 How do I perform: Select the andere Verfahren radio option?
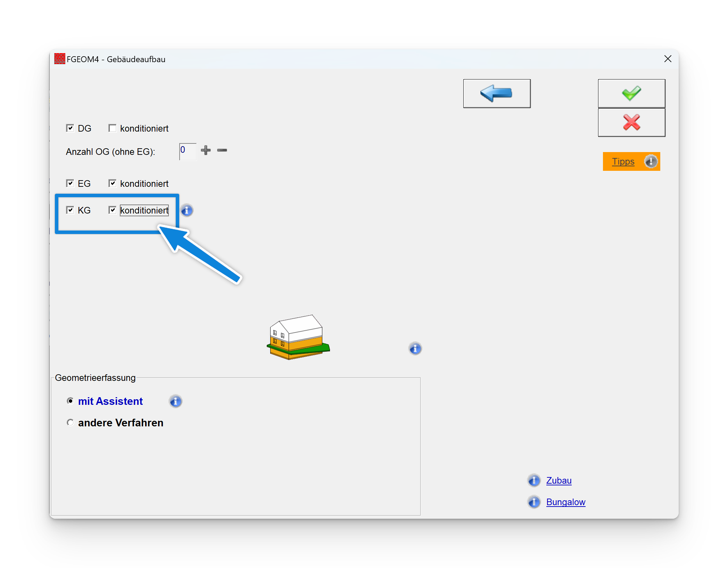coord(71,423)
